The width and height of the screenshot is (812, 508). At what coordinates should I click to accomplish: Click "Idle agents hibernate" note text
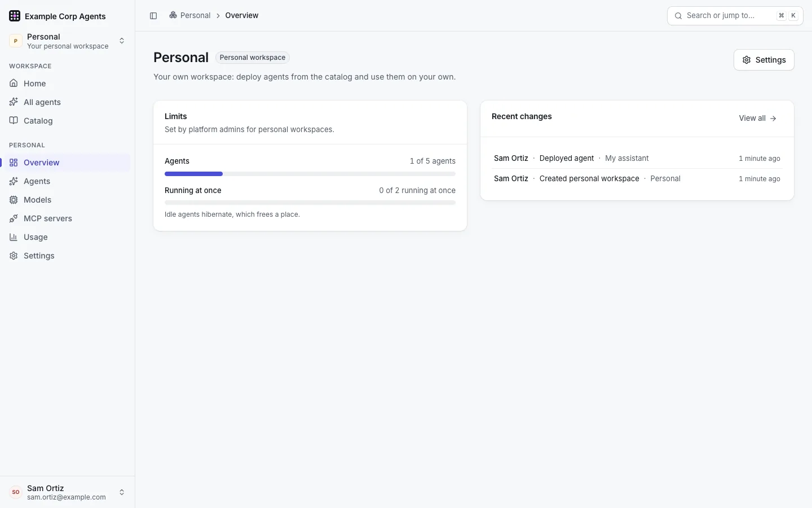pos(232,214)
